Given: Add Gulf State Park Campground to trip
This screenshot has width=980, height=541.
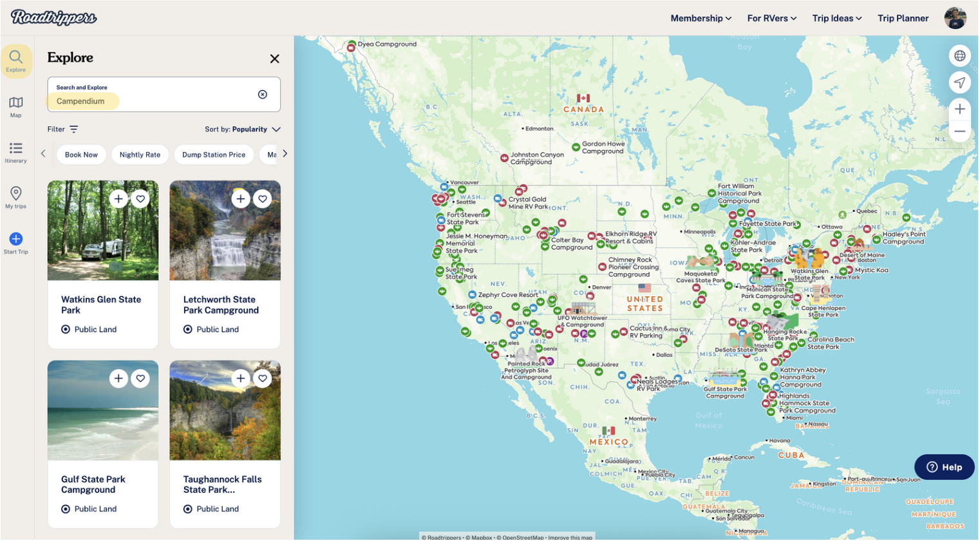Looking at the screenshot, I should (x=118, y=379).
